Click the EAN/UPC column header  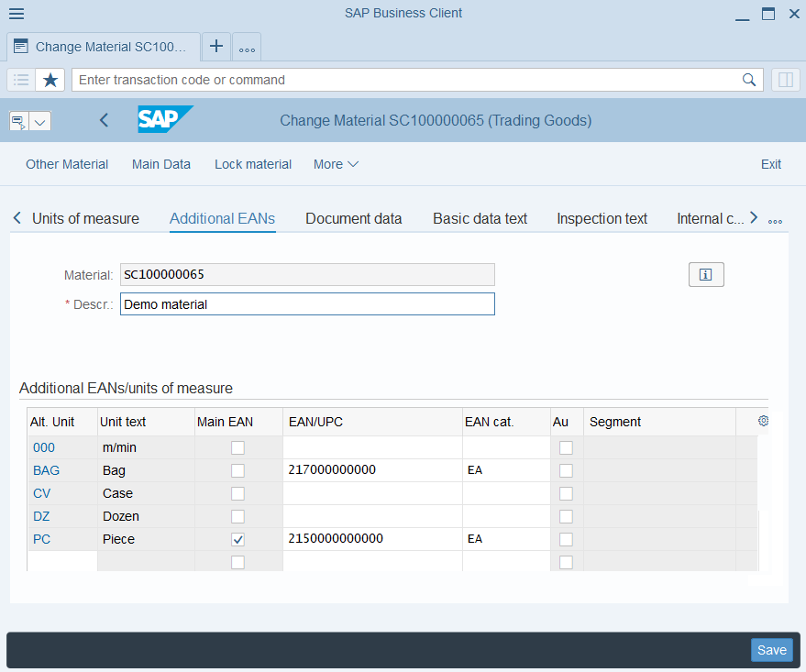click(372, 422)
